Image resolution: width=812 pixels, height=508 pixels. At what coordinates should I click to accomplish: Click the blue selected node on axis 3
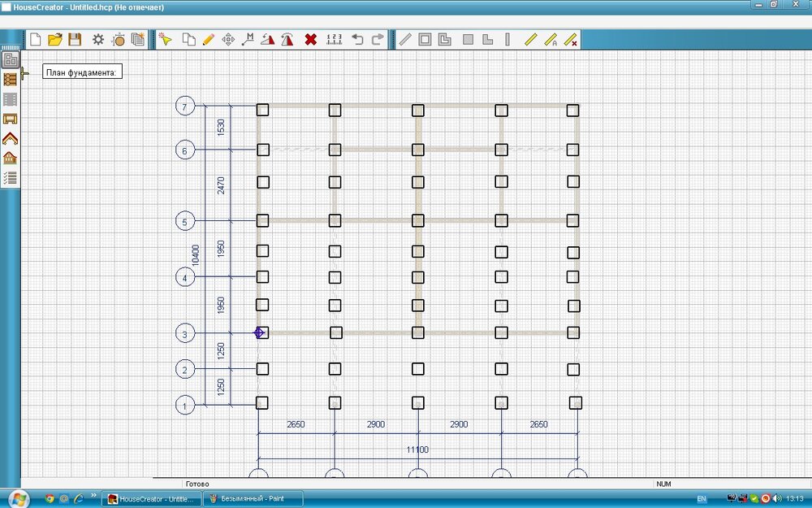[x=259, y=332]
